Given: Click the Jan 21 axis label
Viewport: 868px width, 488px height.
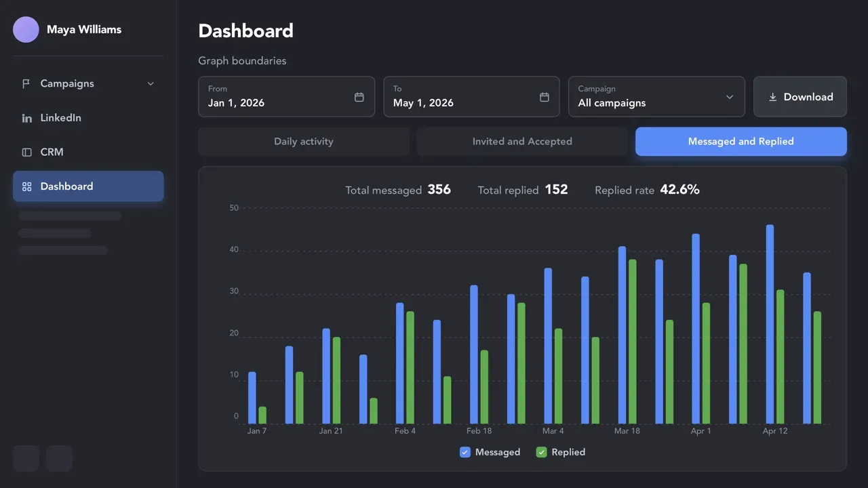Looking at the screenshot, I should pyautogui.click(x=331, y=431).
